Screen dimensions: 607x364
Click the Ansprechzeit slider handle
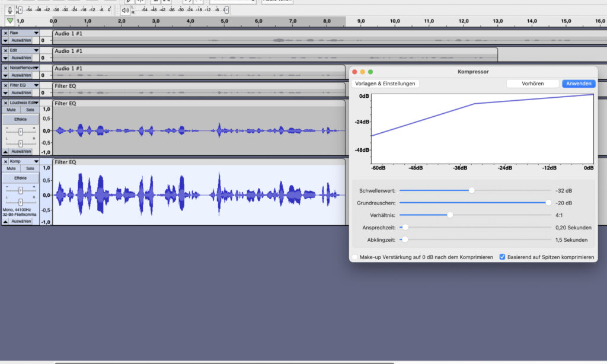click(405, 227)
